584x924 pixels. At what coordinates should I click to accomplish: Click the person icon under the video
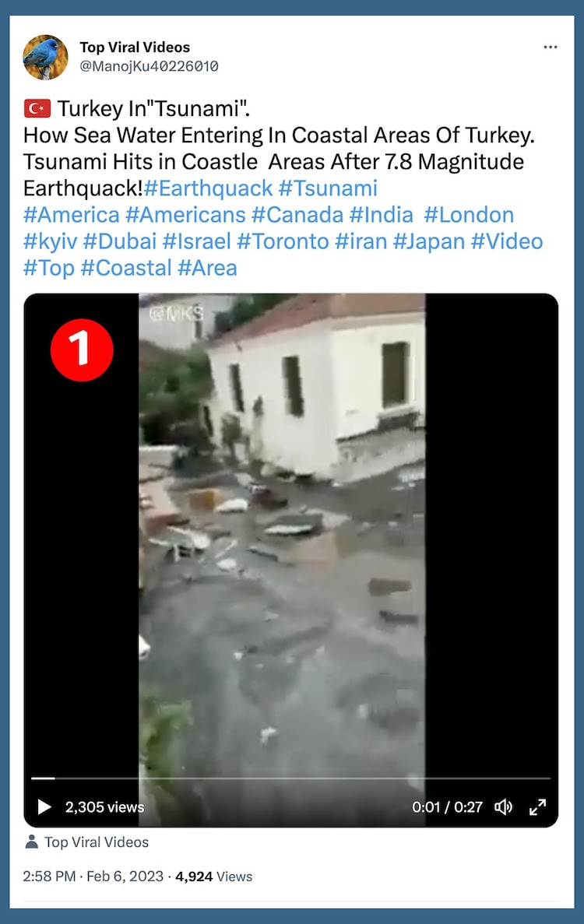[x=32, y=842]
